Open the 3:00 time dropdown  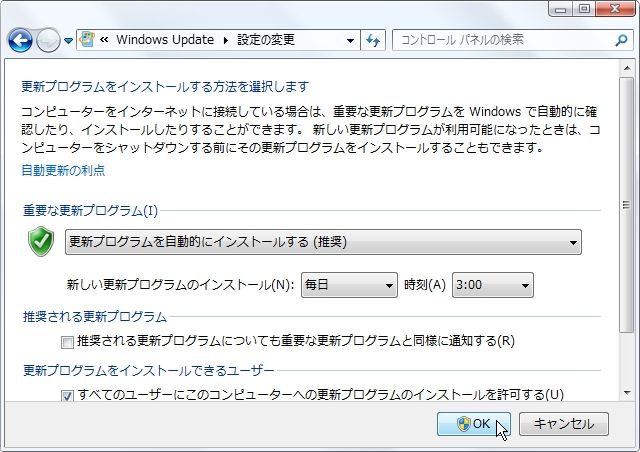coord(493,285)
